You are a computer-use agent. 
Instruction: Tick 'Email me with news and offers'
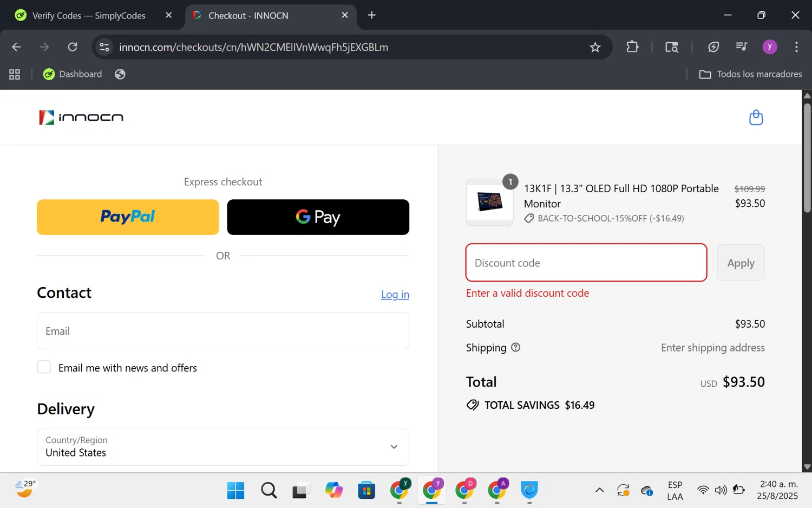tap(44, 367)
